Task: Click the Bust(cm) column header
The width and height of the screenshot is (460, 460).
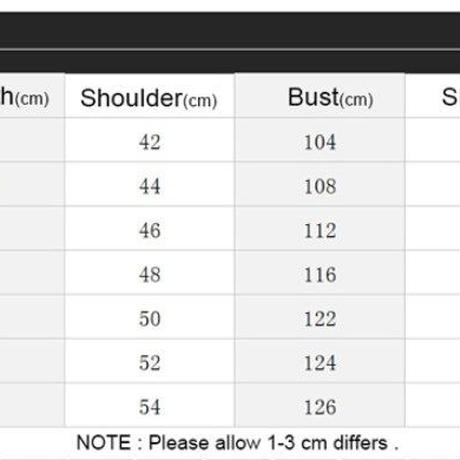Action: point(320,96)
